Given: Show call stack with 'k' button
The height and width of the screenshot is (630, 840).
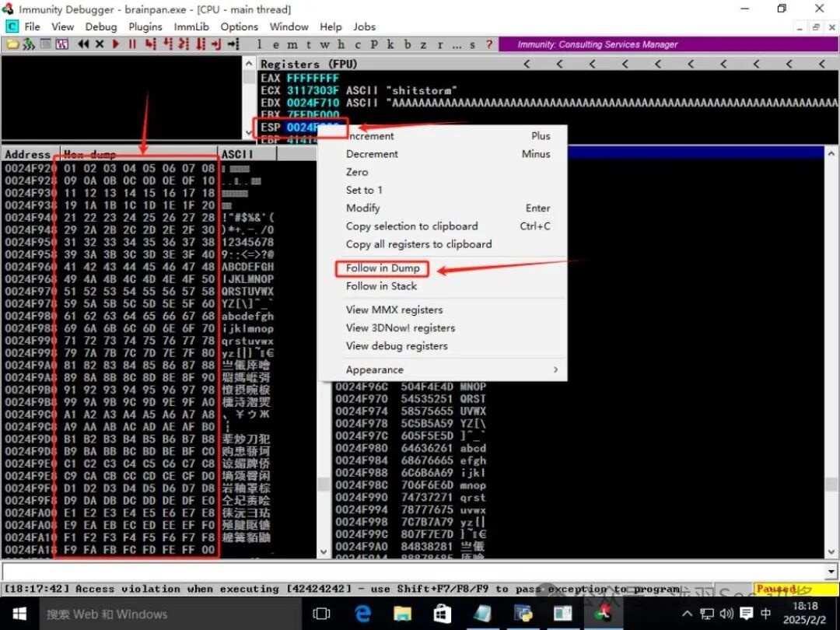Looking at the screenshot, I should (x=390, y=44).
